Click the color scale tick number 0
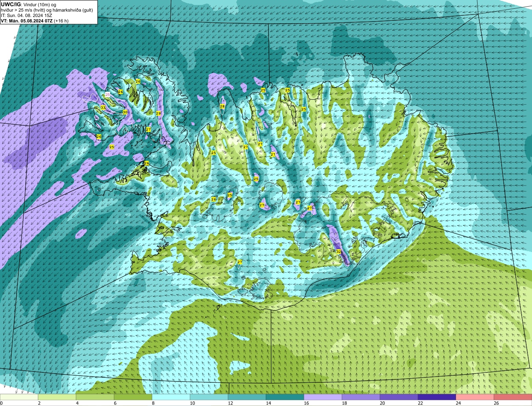532x406 pixels. tap(1, 403)
